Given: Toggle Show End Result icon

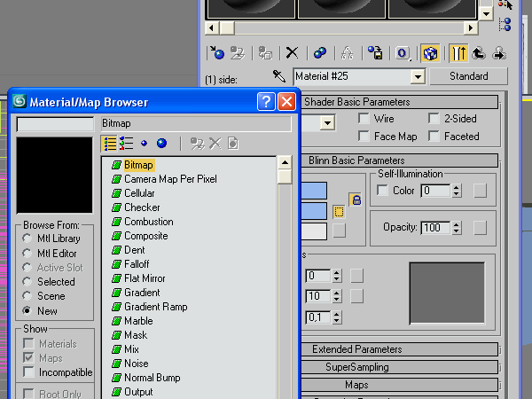Looking at the screenshot, I should [x=458, y=53].
